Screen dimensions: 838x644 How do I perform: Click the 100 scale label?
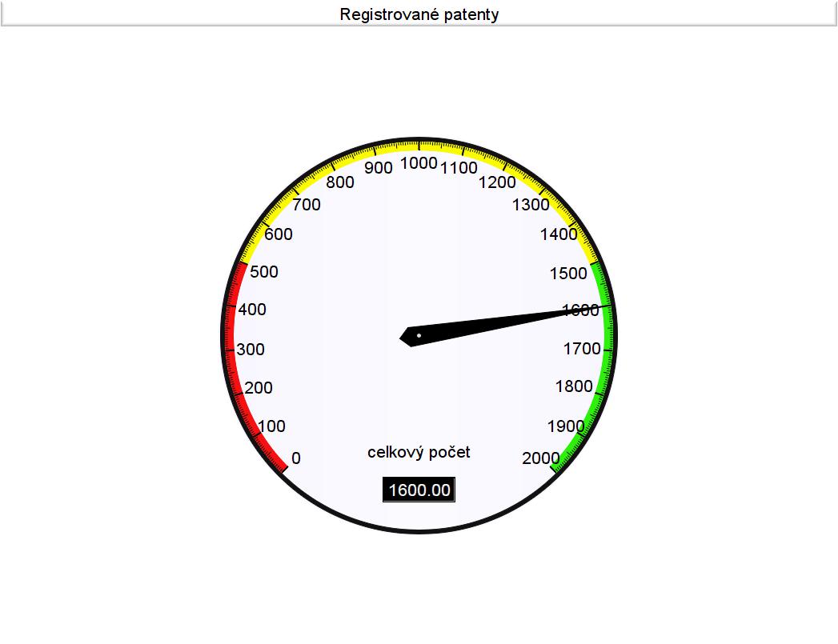click(272, 426)
